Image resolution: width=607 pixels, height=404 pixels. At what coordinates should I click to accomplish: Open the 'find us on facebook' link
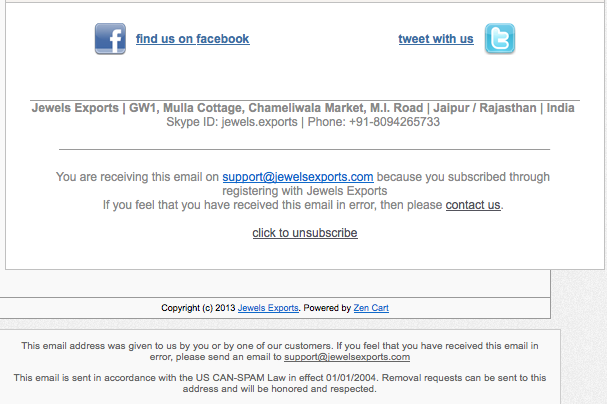pyautogui.click(x=192, y=39)
